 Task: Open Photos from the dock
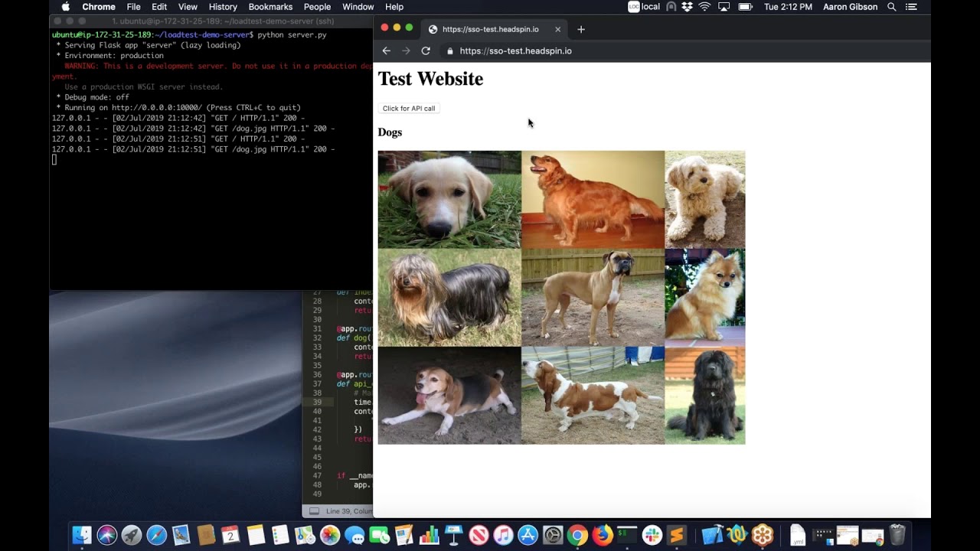[330, 535]
